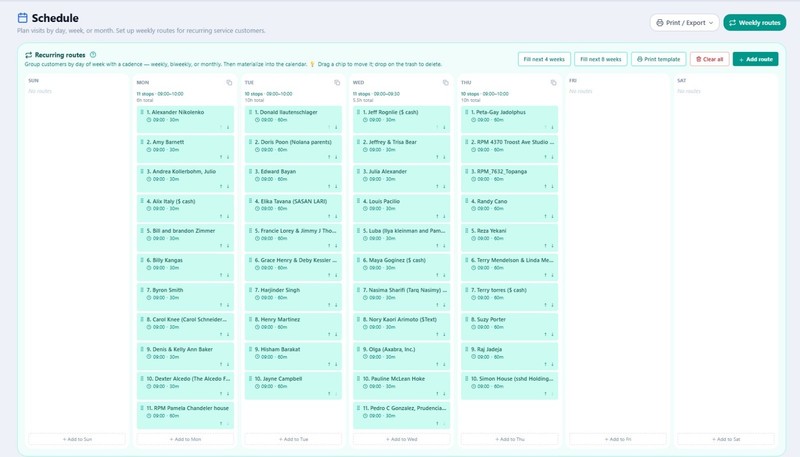Viewport: 800px width, 457px height.
Task: Select the Maya Goginez ($ cash) stop
Action: pyautogui.click(x=402, y=267)
